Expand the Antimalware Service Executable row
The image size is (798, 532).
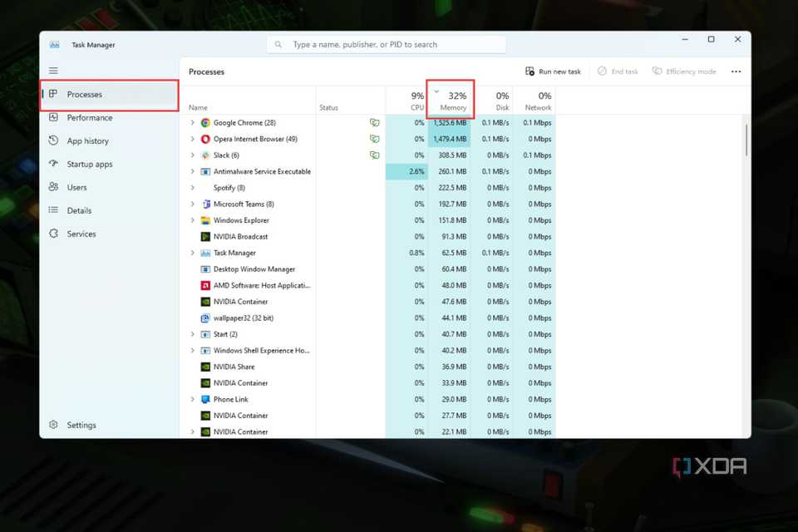192,172
